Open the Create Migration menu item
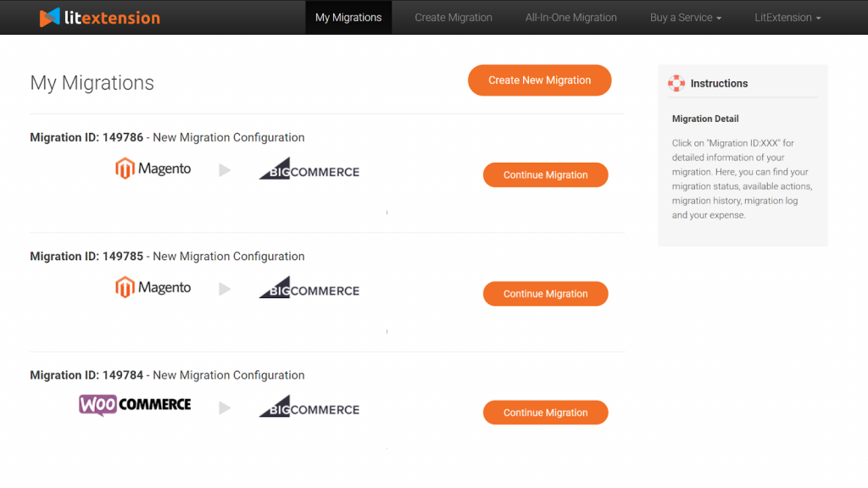868x488 pixels. click(453, 17)
